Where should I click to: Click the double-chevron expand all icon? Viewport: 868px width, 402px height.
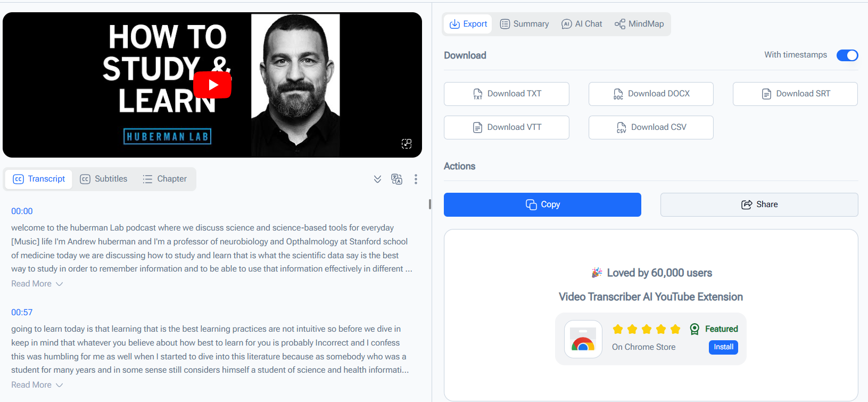pos(377,179)
